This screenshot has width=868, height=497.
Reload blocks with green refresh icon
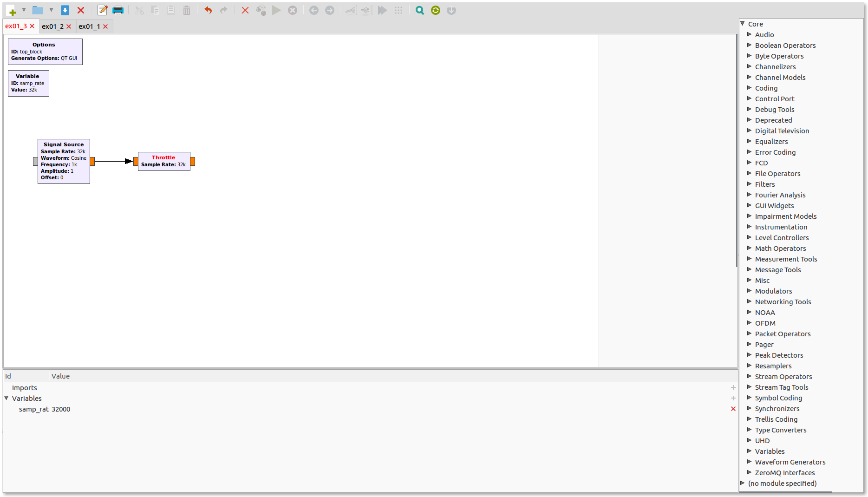[x=436, y=10]
